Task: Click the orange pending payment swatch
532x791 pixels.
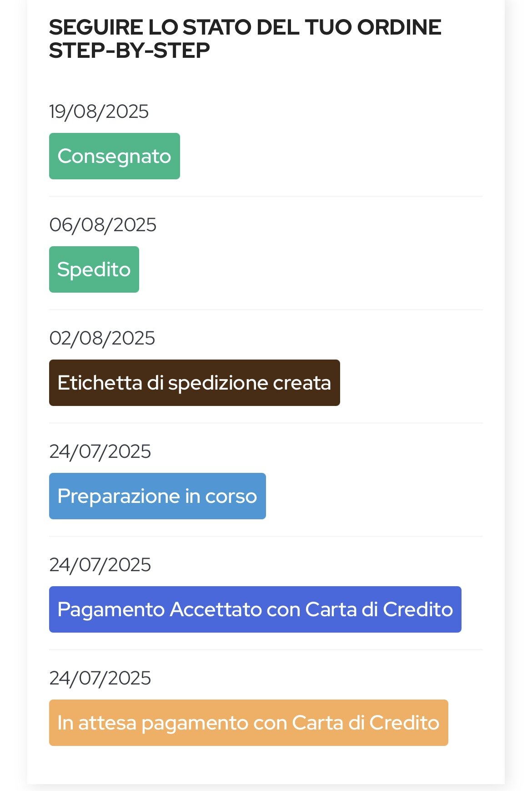Action: [x=249, y=723]
